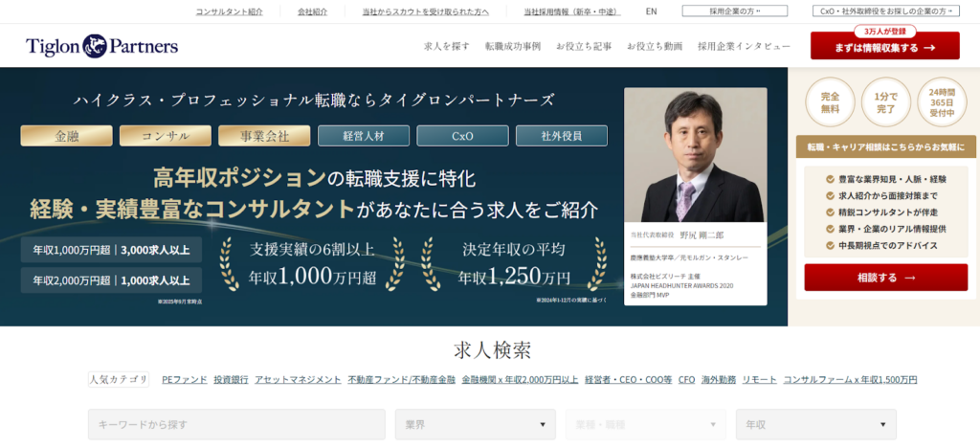Select the コンサル gold tab

pyautogui.click(x=166, y=136)
